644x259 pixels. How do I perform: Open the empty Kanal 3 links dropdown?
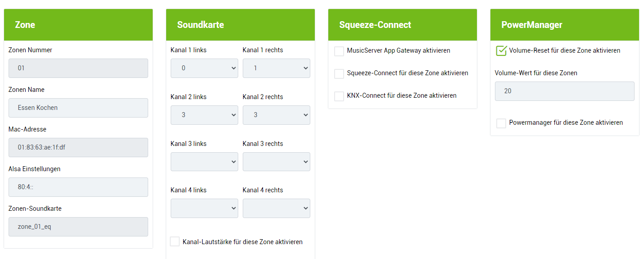click(x=204, y=162)
